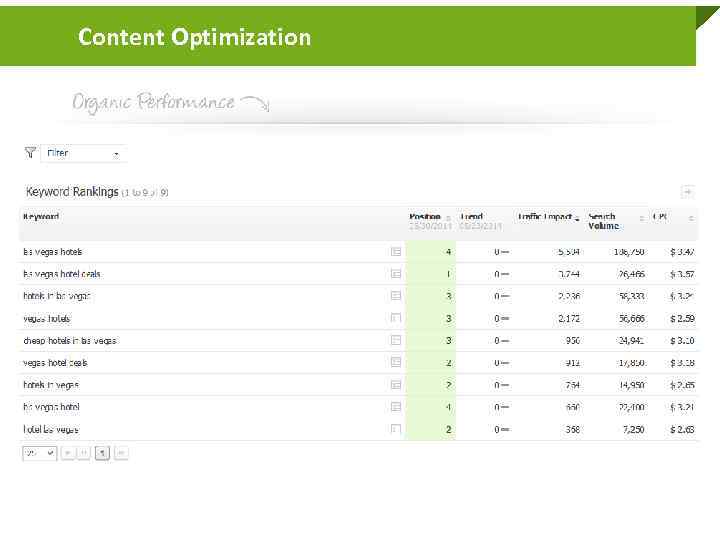Click the Search Volume sort arrows
The height and width of the screenshot is (540, 720).
(642, 219)
